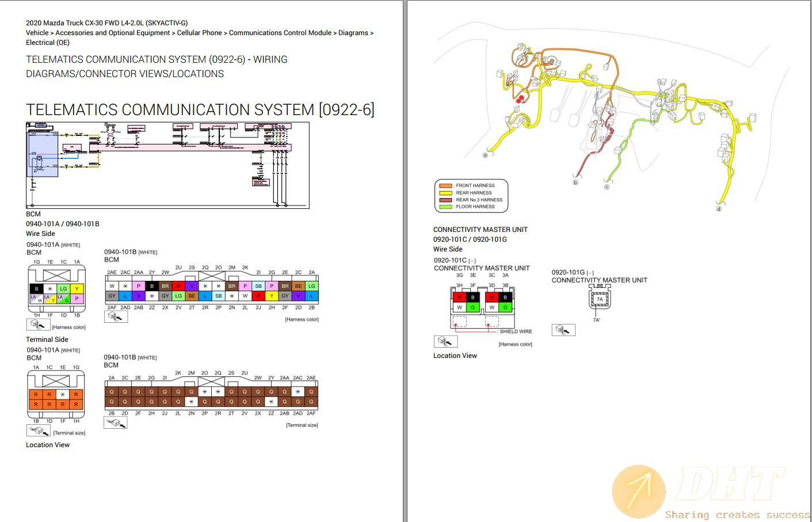812x522 pixels.
Task: Click connector icon below 0920-101C connectivity unit
Action: (445, 341)
